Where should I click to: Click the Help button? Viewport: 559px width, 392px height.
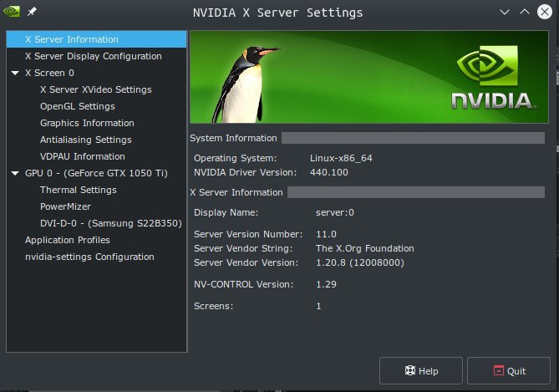point(421,371)
